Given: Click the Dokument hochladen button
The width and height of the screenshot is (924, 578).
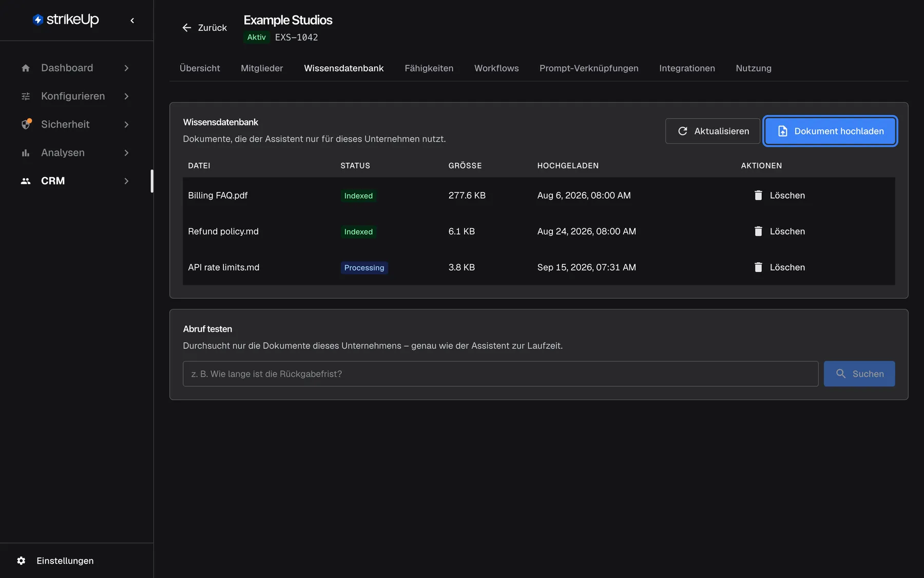Looking at the screenshot, I should pos(830,131).
